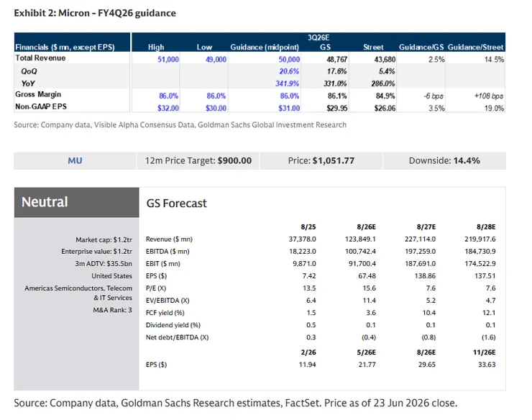Select the GS Forecast heading
This screenshot has height=420, width=532.
[176, 204]
